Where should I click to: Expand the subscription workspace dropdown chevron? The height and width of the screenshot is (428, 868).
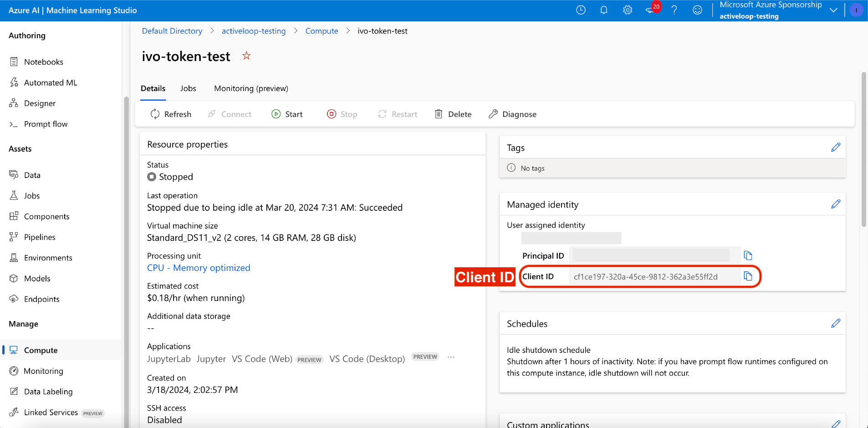click(x=833, y=10)
